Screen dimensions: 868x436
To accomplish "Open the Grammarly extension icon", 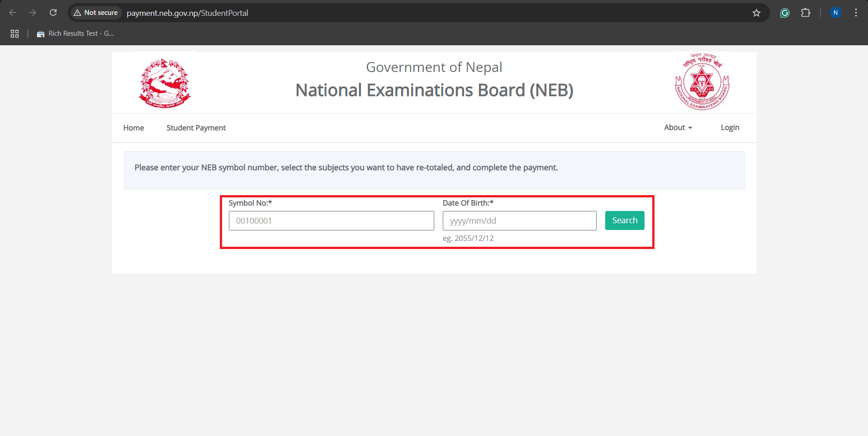I will (x=785, y=13).
